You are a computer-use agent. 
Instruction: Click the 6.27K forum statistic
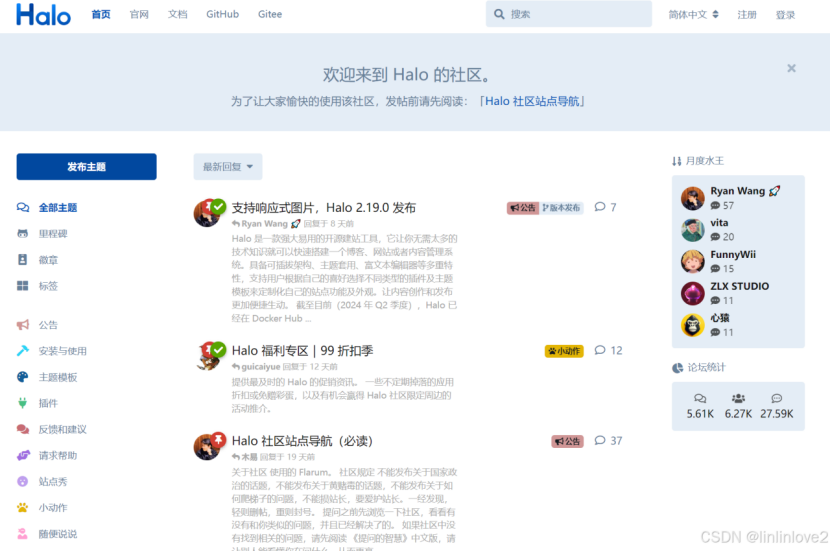pos(738,407)
